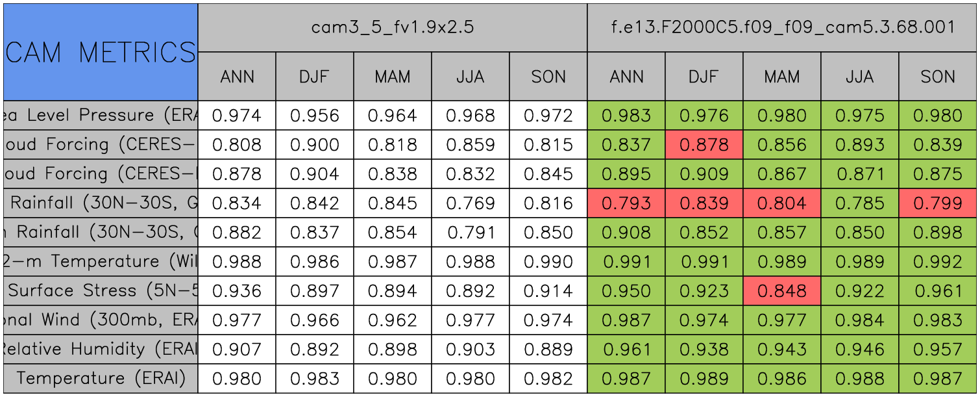This screenshot has height=397, width=980.
Task: Click the red cell showing 0.848
Action: [x=782, y=290]
